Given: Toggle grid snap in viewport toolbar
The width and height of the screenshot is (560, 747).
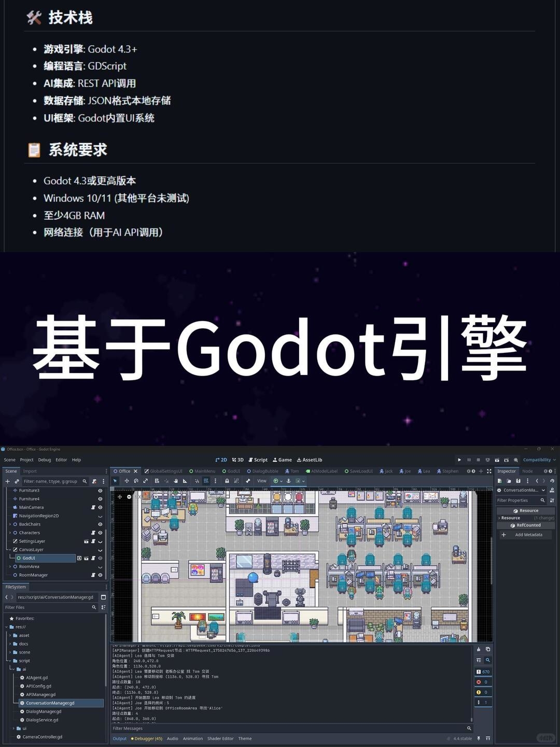Looking at the screenshot, I should pos(206,481).
